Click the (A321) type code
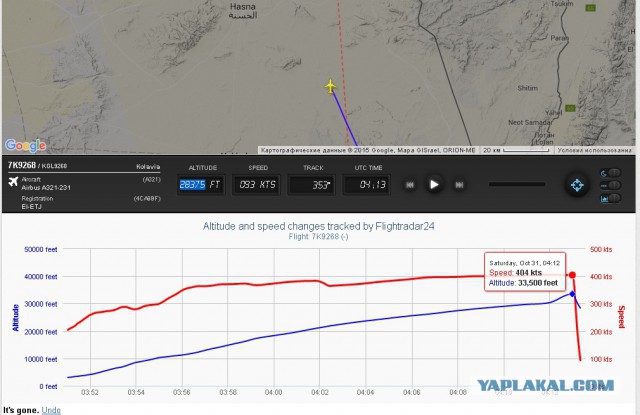The image size is (640, 415). point(151,180)
